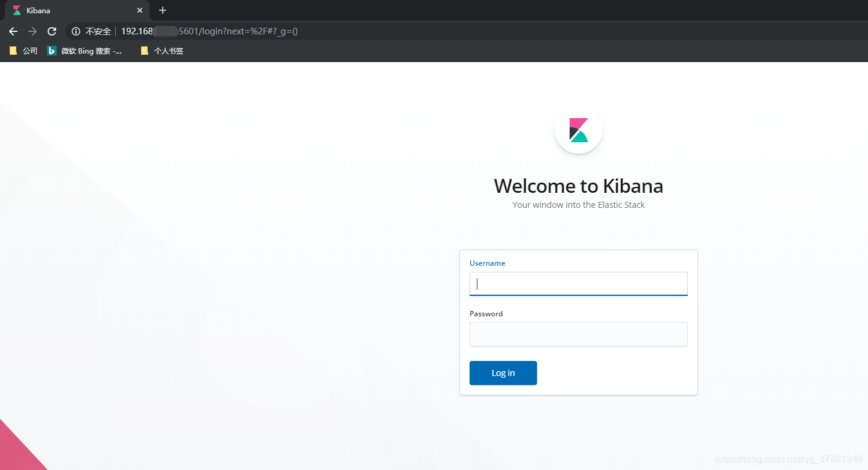Click the Log in button
868x470 pixels.
(x=503, y=373)
